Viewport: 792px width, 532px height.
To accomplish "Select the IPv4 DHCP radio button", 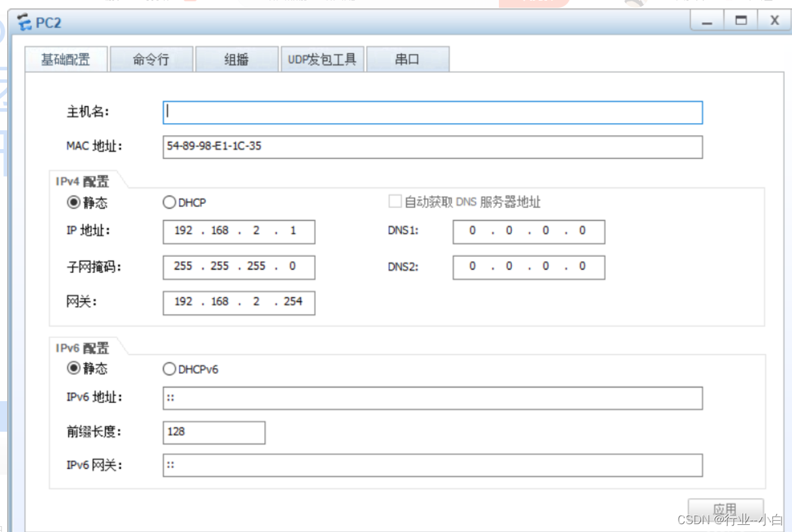I will [169, 203].
